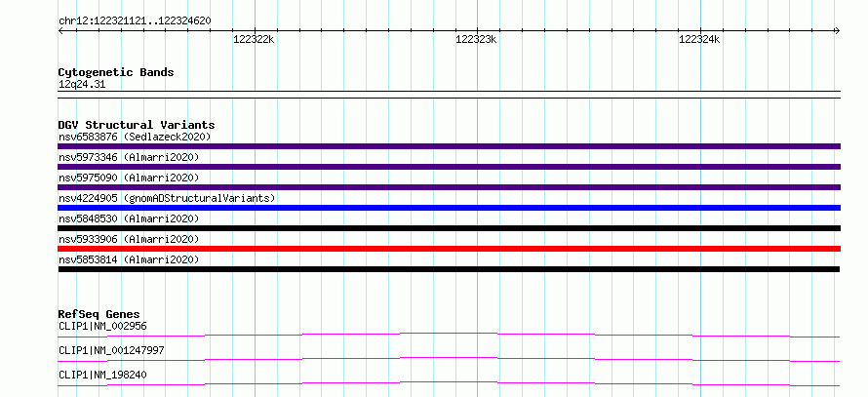Image resolution: width=868 pixels, height=397 pixels.
Task: Select the black bar below nsv5848530
Action: (x=449, y=228)
